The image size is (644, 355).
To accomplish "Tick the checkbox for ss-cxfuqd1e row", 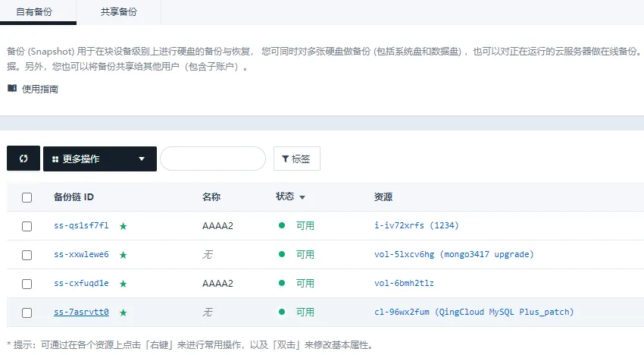I will 27,284.
